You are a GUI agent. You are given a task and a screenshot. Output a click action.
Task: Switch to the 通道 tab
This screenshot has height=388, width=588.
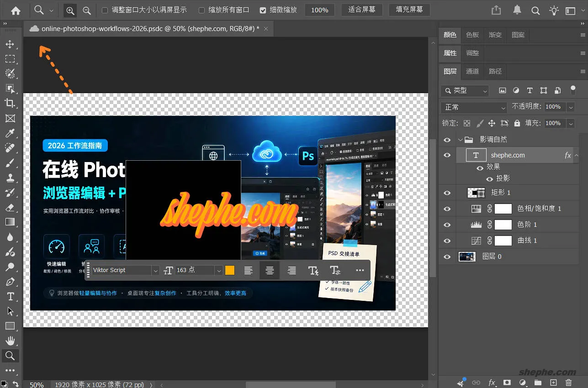472,71
